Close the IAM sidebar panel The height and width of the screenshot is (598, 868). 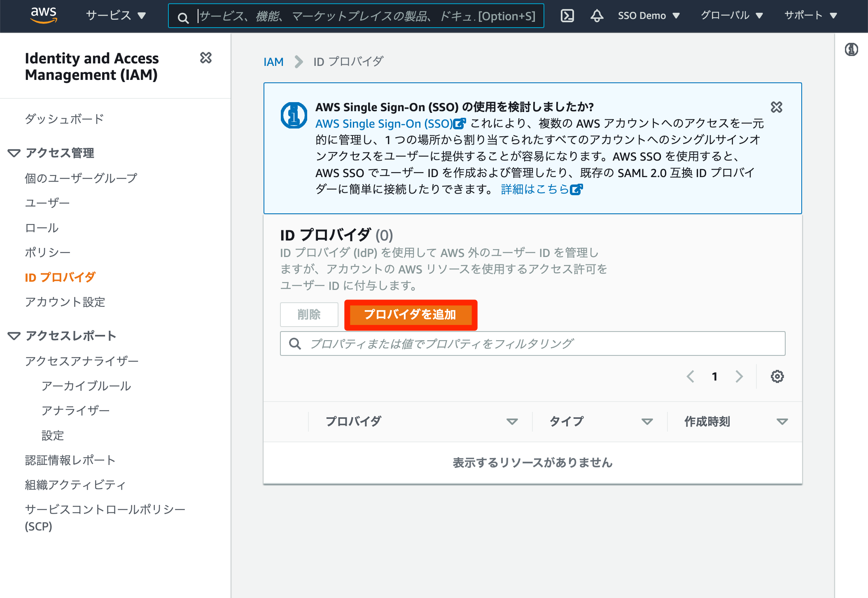coord(206,58)
